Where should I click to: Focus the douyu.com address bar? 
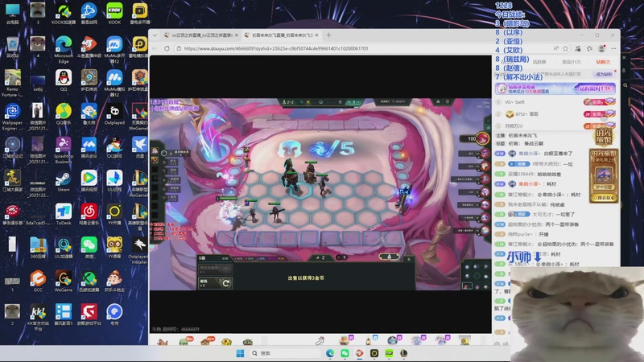[361, 48]
